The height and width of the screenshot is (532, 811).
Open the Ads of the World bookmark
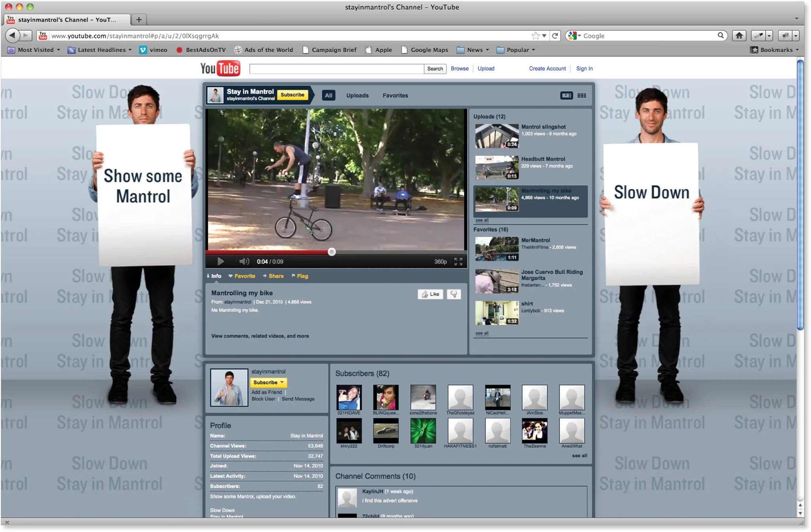pos(264,50)
